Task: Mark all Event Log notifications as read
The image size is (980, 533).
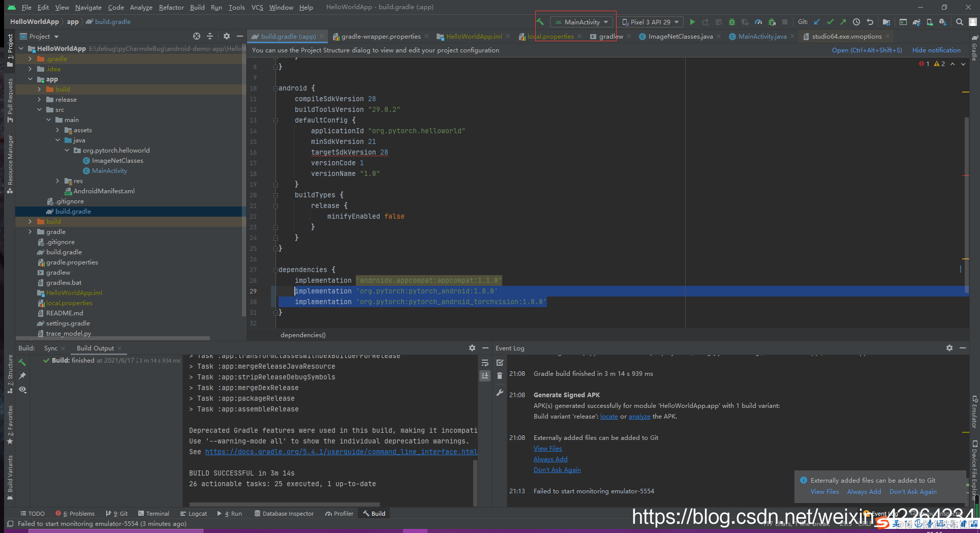Action: pos(500,363)
